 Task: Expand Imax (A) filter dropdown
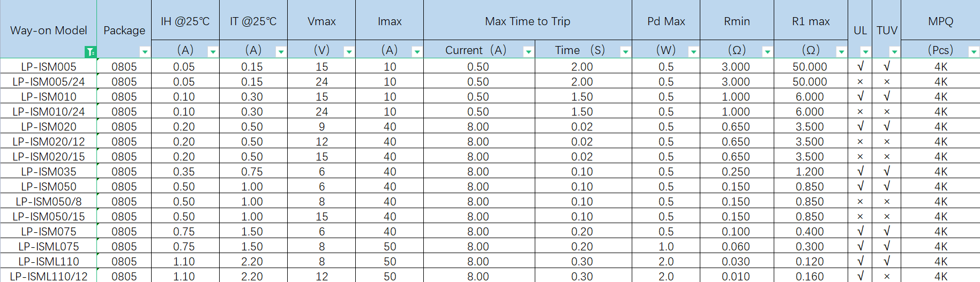click(x=417, y=52)
